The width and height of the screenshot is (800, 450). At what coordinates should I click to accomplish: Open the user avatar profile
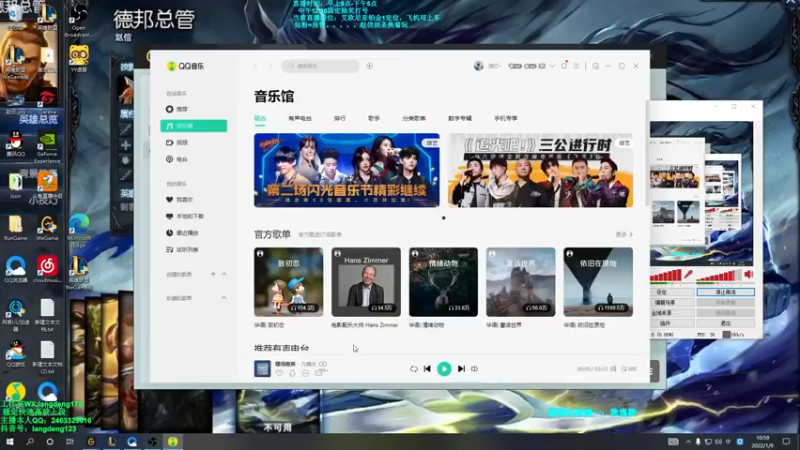(479, 66)
